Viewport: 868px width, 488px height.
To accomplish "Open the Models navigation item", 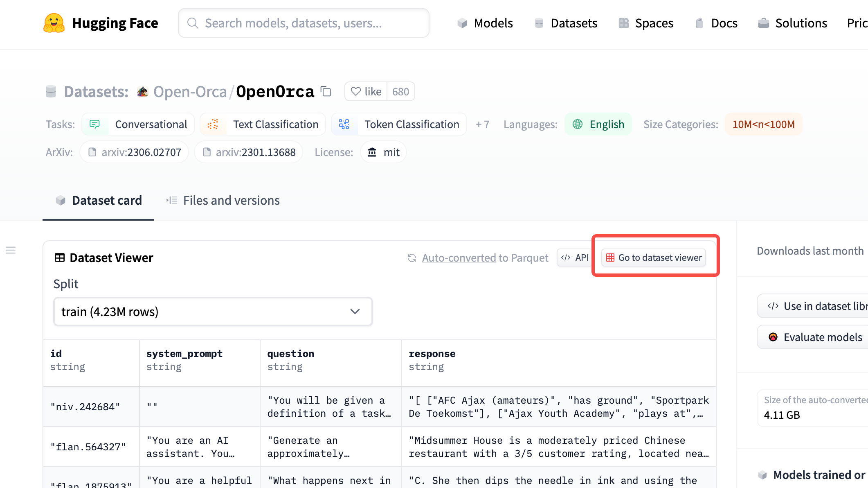I will [x=485, y=23].
